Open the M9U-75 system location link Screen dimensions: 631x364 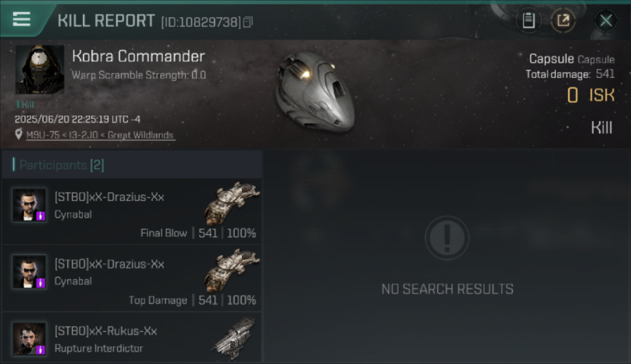tap(100, 135)
